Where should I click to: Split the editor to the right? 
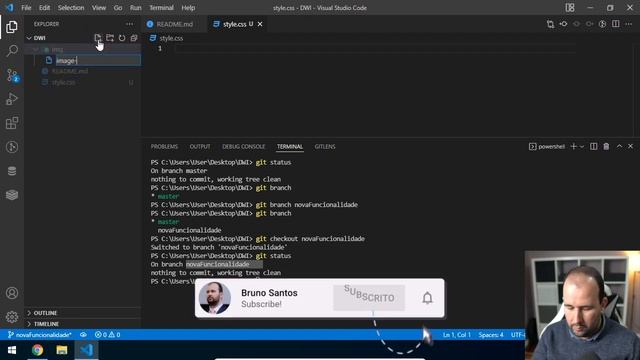616,24
